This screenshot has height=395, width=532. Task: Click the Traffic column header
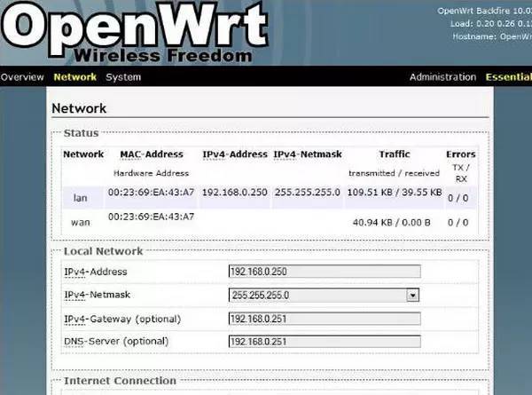coord(395,154)
